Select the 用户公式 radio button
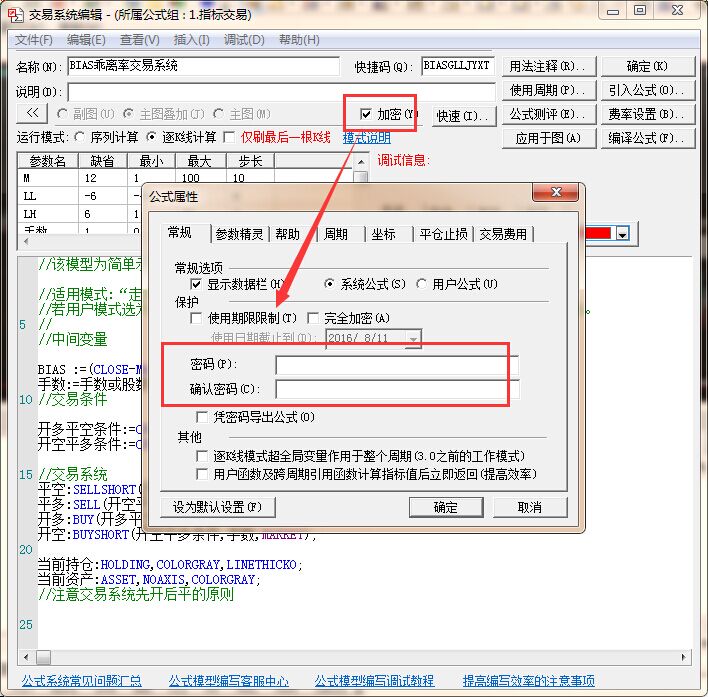Viewport: 708px width, 697px height. (422, 285)
